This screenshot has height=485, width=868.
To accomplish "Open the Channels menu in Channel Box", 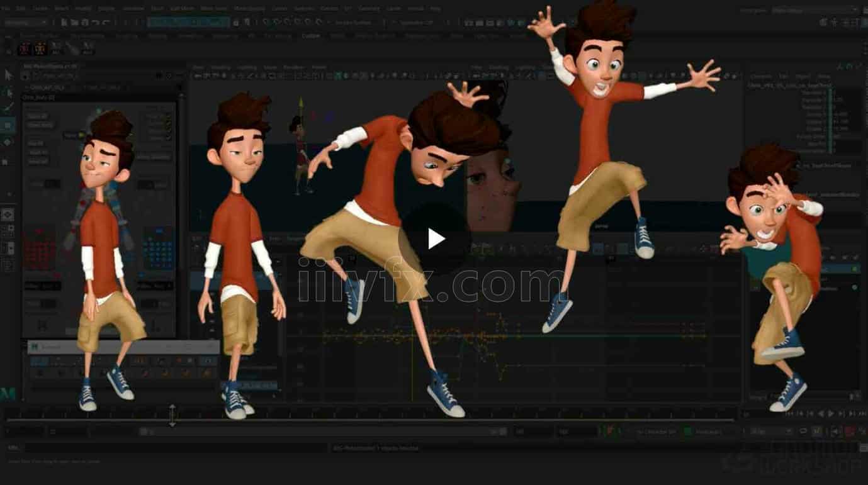I will pos(760,76).
